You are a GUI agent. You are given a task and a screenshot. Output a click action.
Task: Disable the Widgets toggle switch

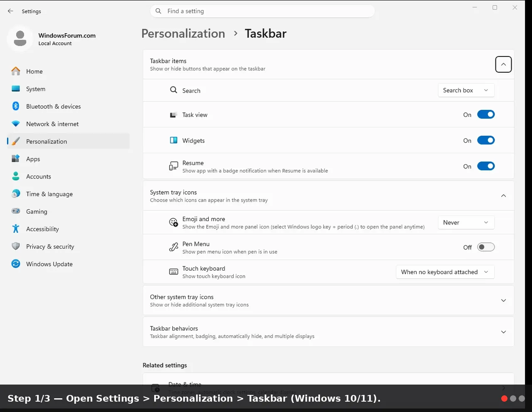(x=486, y=140)
